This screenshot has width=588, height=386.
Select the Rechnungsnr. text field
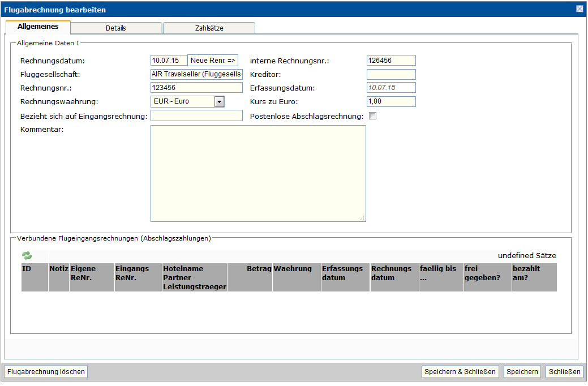click(196, 88)
